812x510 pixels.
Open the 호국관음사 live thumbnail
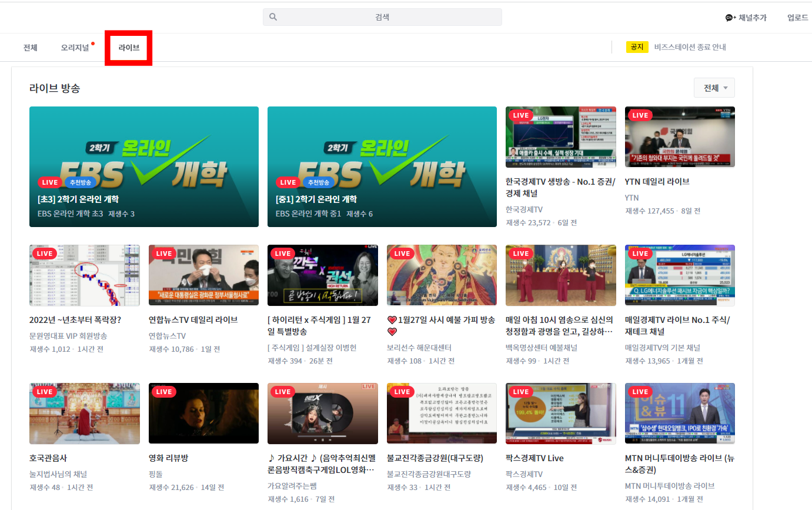point(85,414)
